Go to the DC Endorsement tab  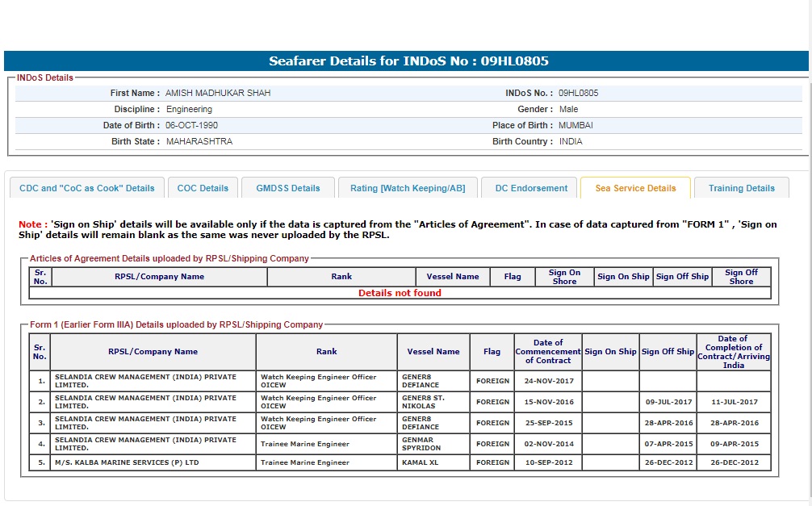pyautogui.click(x=531, y=188)
